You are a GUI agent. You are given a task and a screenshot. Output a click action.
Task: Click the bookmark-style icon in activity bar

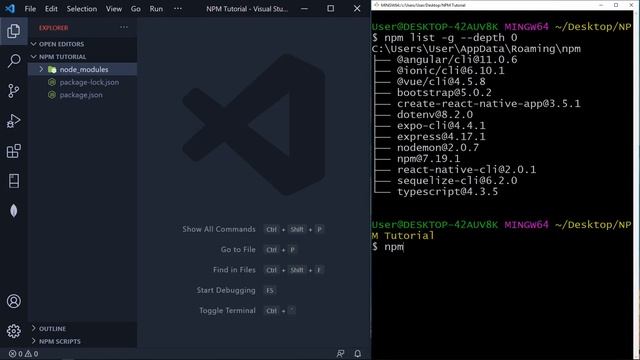pyautogui.click(x=13, y=181)
